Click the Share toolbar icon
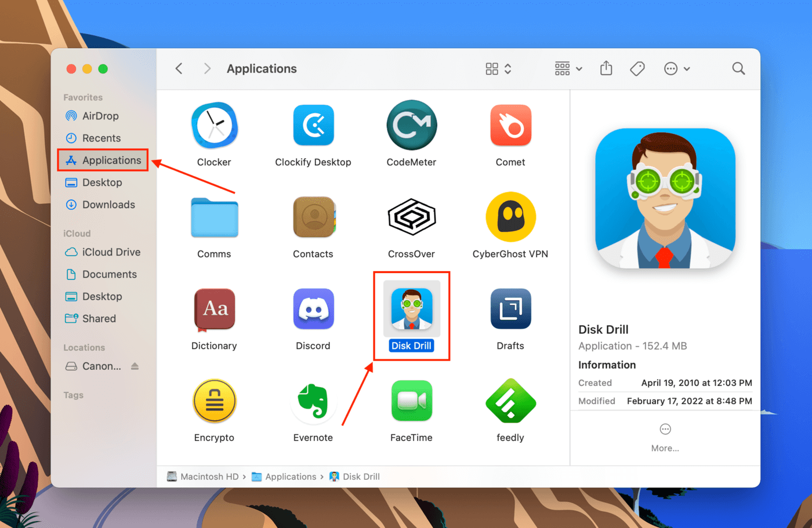The height and width of the screenshot is (528, 812). point(606,68)
